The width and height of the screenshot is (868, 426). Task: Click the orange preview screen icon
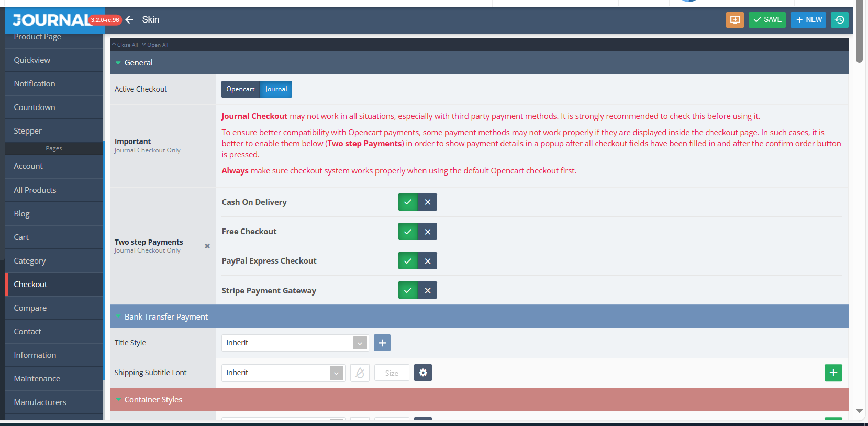point(735,20)
